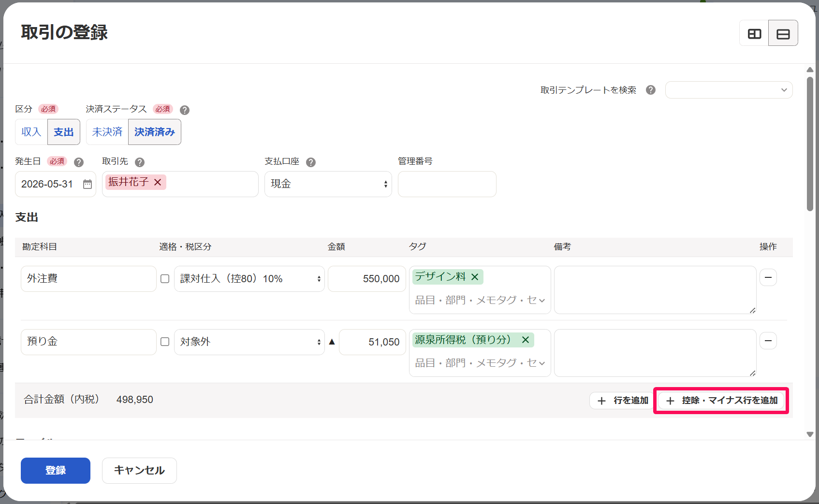This screenshot has width=819, height=504.
Task: Open help icon beside 取引先
Action: point(140,162)
